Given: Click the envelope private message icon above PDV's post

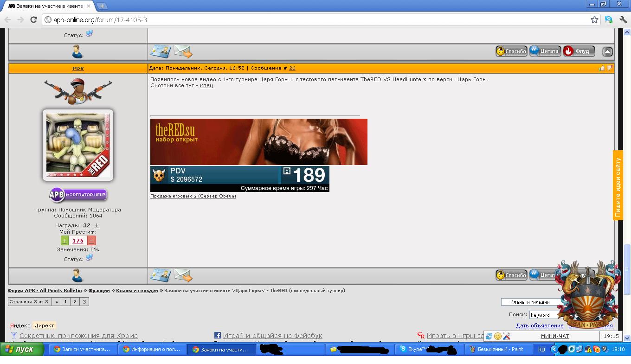Looking at the screenshot, I should coord(183,51).
